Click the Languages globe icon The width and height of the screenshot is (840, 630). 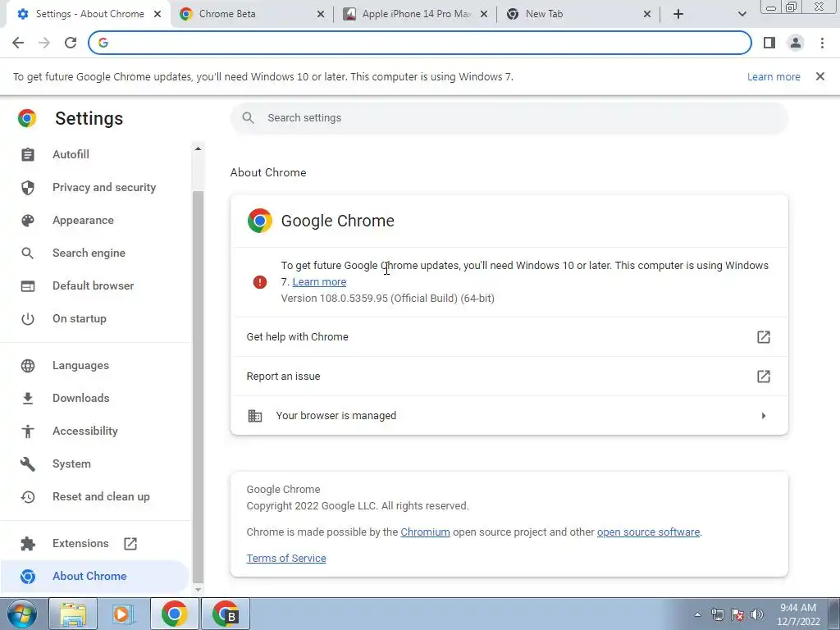click(x=28, y=365)
